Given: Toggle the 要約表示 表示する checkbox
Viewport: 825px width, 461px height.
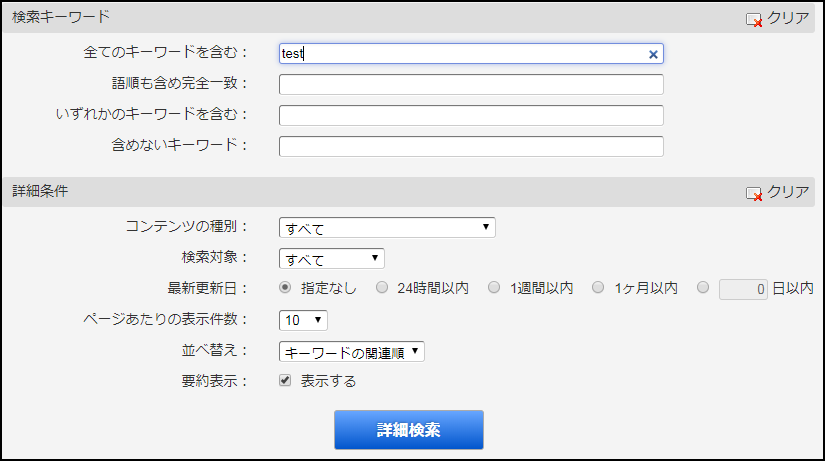Looking at the screenshot, I should pos(285,381).
